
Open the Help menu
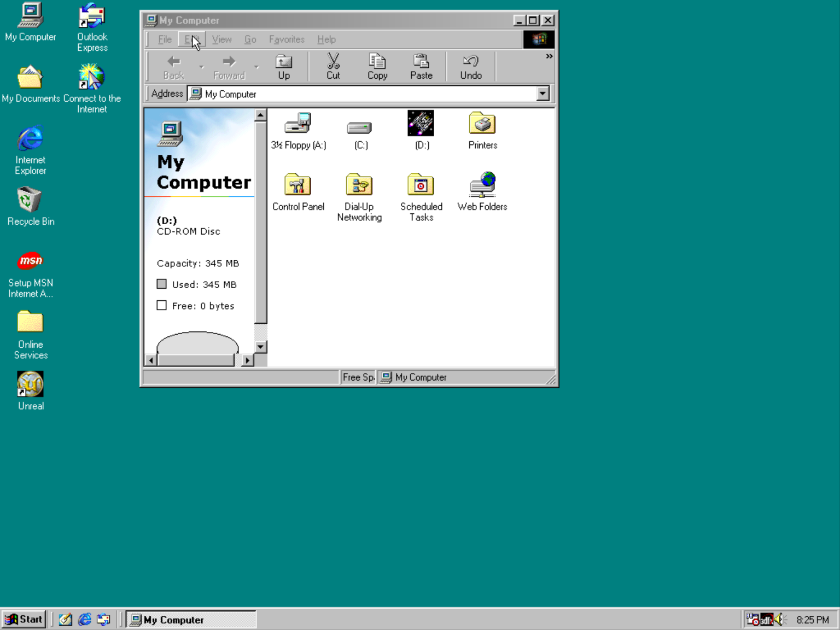coord(326,39)
